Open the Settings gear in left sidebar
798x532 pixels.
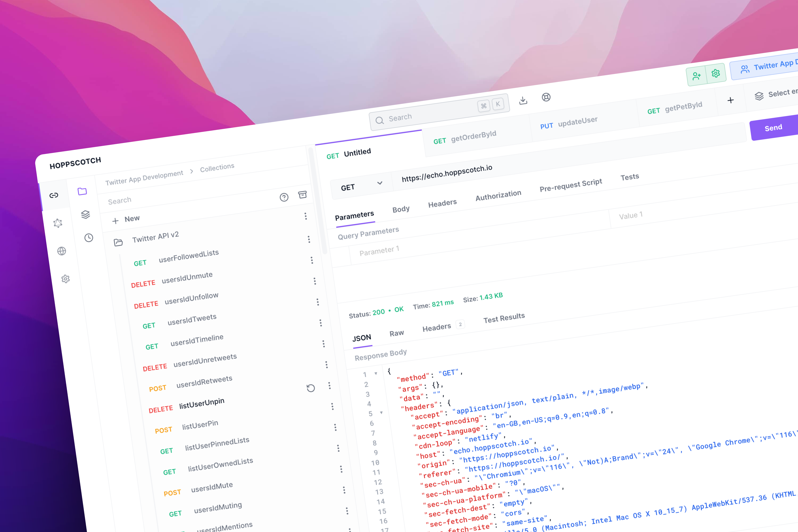point(65,279)
